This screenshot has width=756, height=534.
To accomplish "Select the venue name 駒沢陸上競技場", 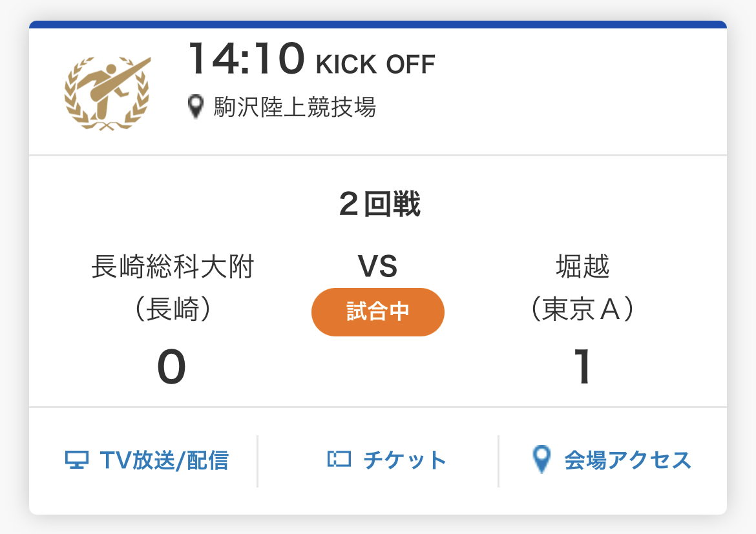I will [x=295, y=107].
